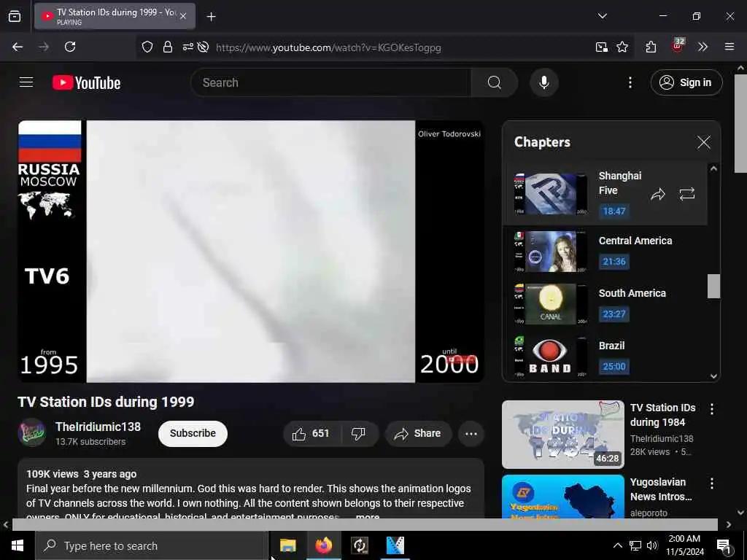Open the YouTube guide hamburger menu
The width and height of the screenshot is (747, 560).
pyautogui.click(x=26, y=82)
